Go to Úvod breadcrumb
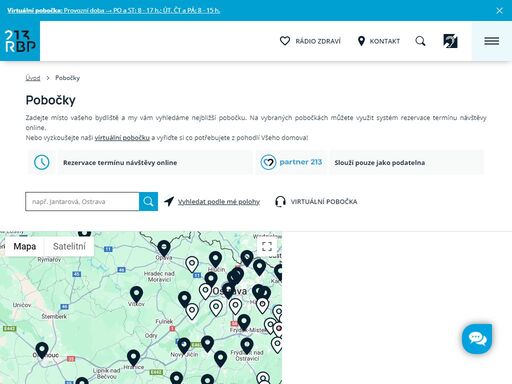The image size is (512, 384). point(33,78)
